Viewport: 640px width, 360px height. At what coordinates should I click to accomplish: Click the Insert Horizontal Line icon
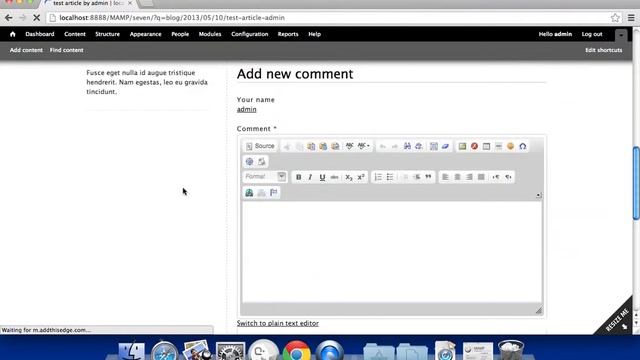(498, 146)
